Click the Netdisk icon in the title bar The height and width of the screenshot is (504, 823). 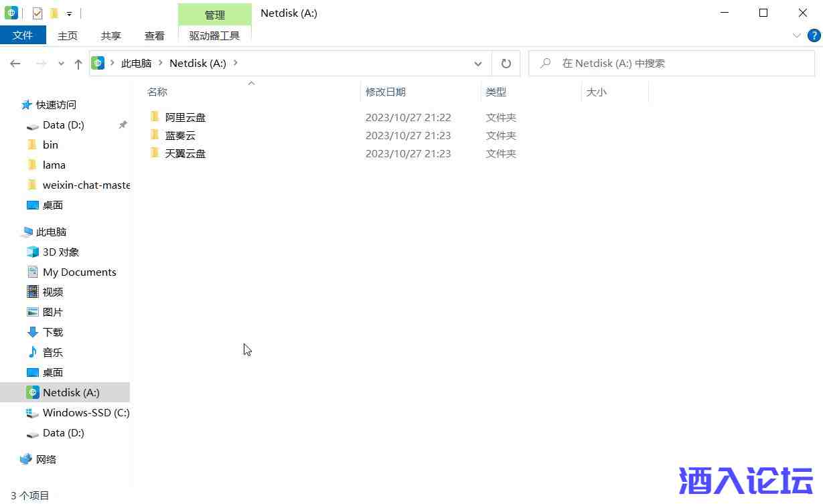coord(11,13)
